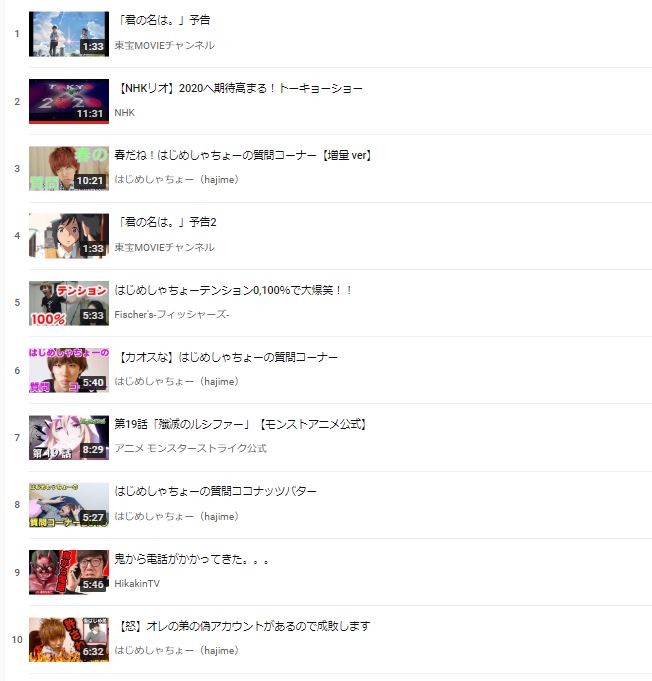Click the はじめしゃちょーの質問ココナッツバター title
Image resolution: width=652 pixels, height=681 pixels.
(x=215, y=491)
